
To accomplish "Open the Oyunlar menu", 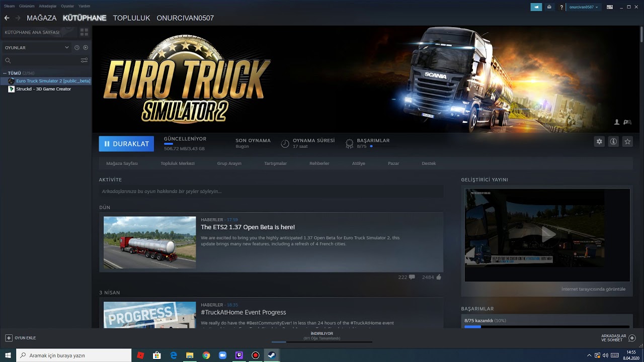I will tap(67, 6).
